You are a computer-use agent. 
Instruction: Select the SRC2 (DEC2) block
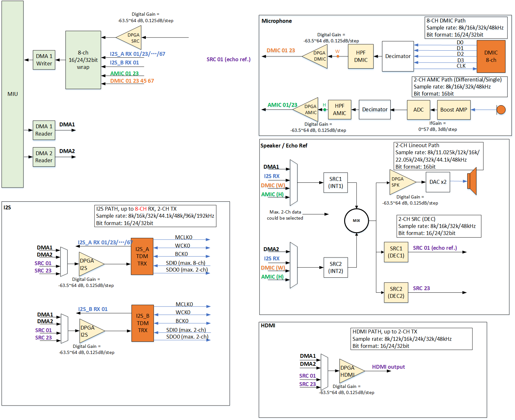point(396,292)
